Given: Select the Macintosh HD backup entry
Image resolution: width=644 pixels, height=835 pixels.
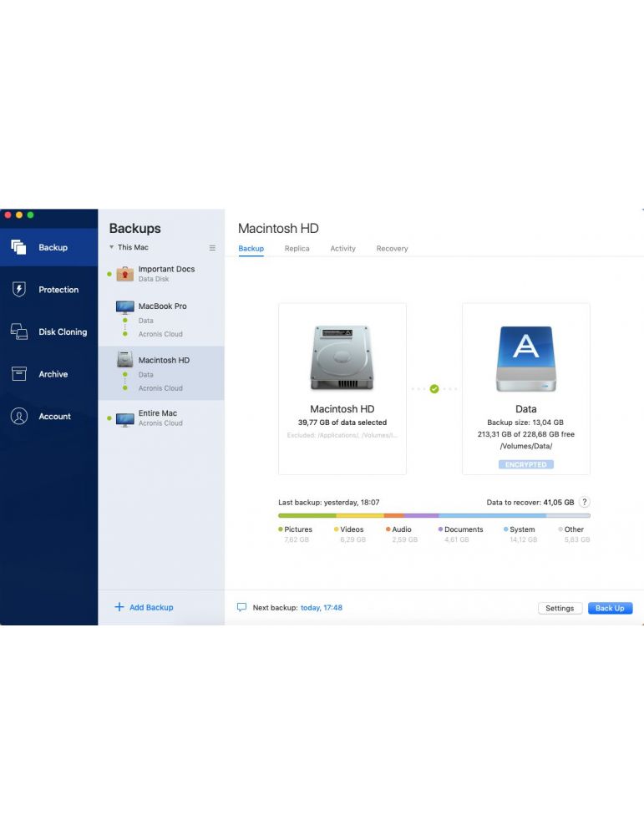Looking at the screenshot, I should click(x=161, y=373).
